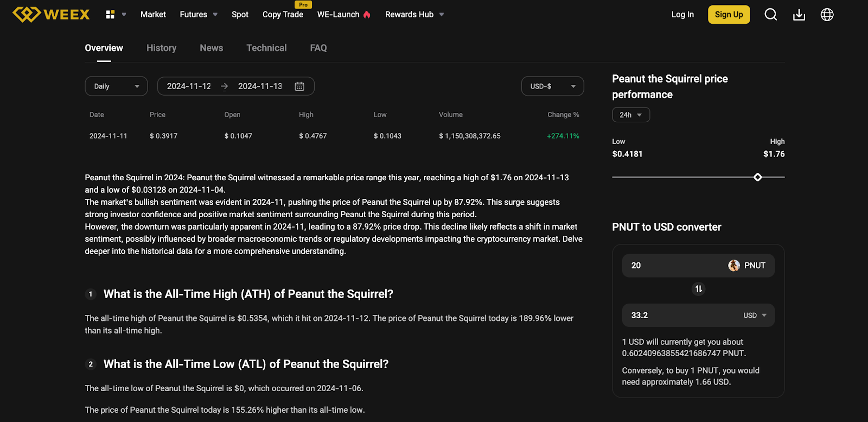Viewport: 868px width, 422px height.
Task: Click the start date 2024-11-12 field
Action: click(x=189, y=86)
